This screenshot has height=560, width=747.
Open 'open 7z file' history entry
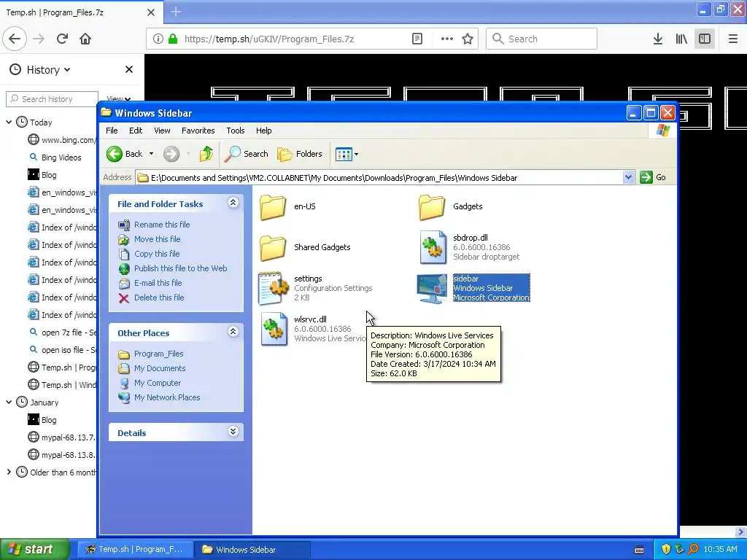(62, 332)
